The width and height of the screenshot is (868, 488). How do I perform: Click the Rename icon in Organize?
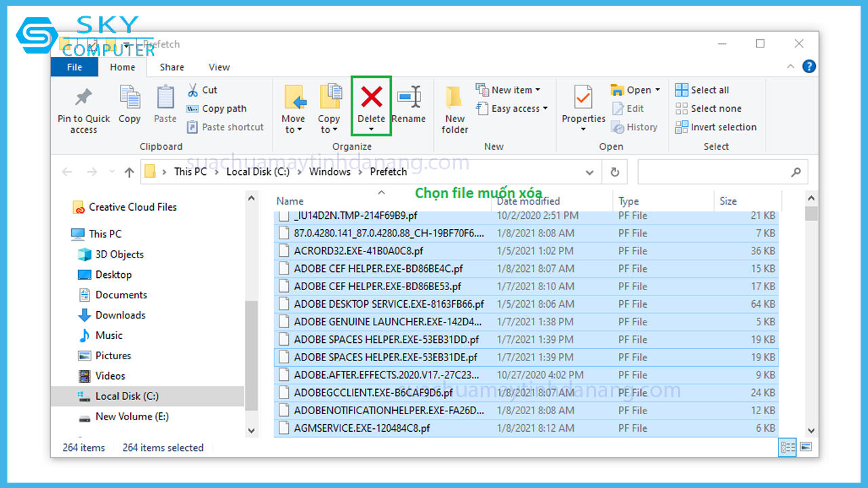pos(408,98)
